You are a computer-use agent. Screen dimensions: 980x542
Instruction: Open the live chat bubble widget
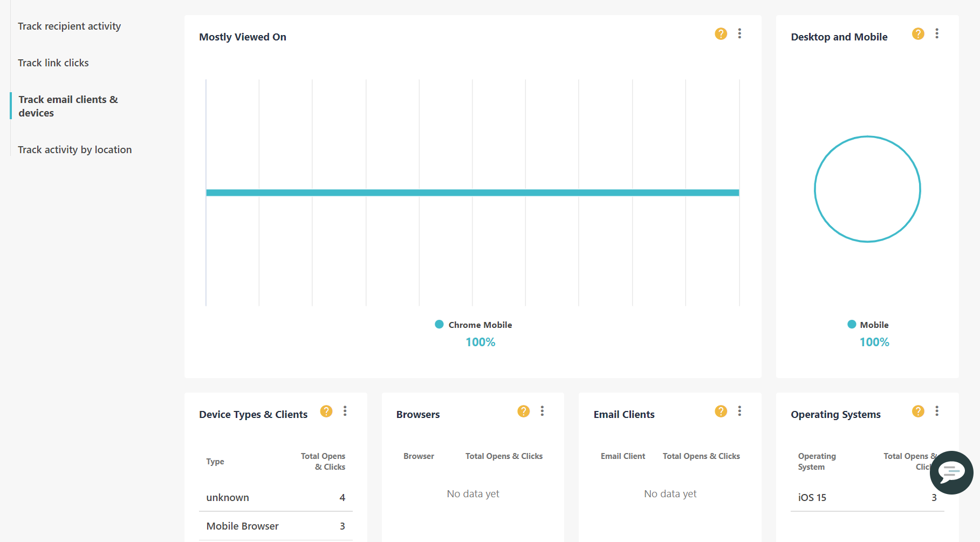951,472
